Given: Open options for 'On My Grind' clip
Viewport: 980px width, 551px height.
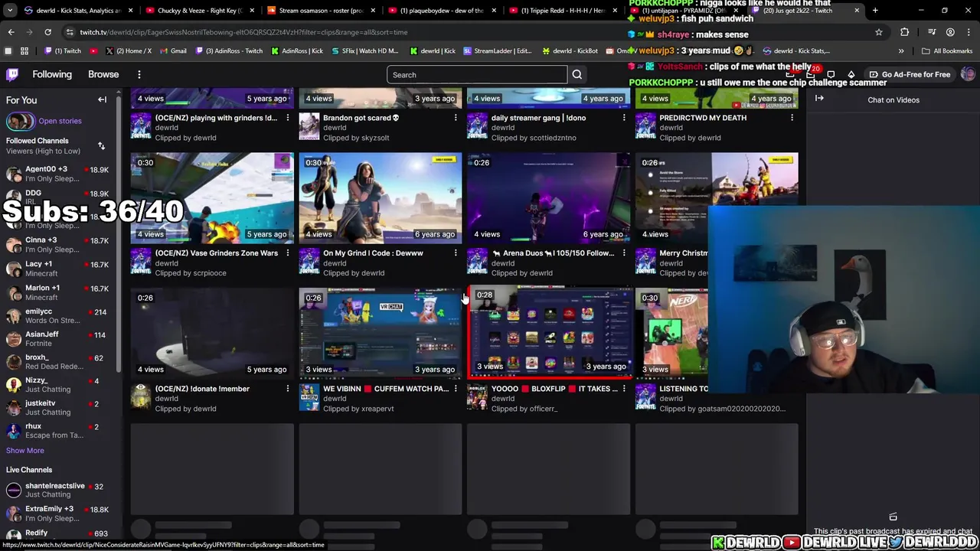Looking at the screenshot, I should coord(456,253).
